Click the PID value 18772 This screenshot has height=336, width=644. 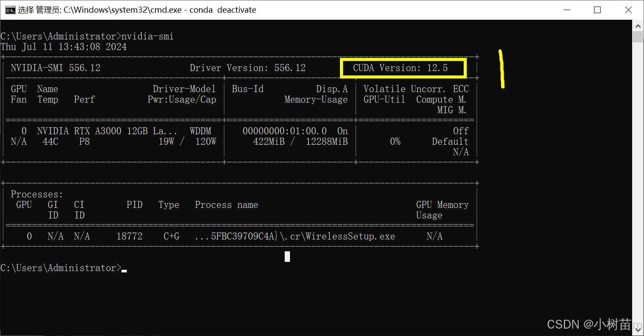coord(129,236)
